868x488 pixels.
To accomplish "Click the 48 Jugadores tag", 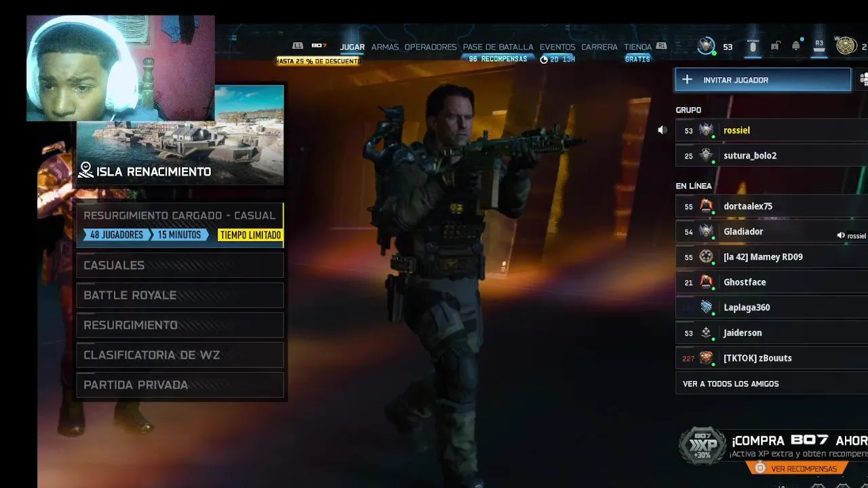I will (x=116, y=235).
